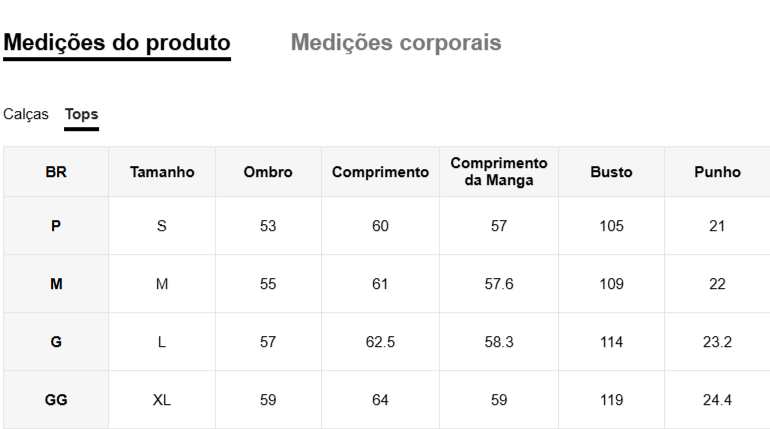Viewport: 770px width, 429px height.
Task: Select the Tops sub-tab
Action: tap(82, 114)
